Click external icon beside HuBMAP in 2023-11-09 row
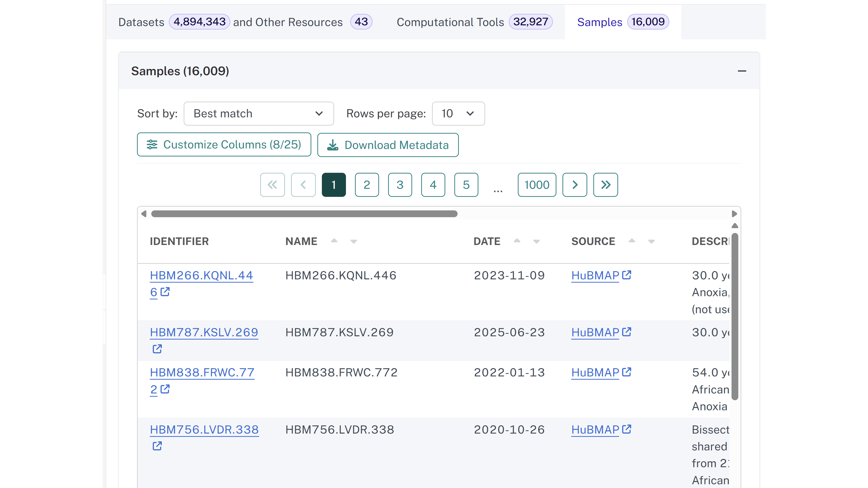868x488 pixels. click(x=626, y=275)
